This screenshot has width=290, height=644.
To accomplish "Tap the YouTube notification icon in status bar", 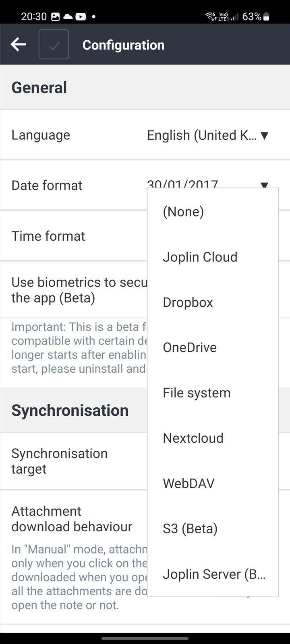I will point(81,17).
